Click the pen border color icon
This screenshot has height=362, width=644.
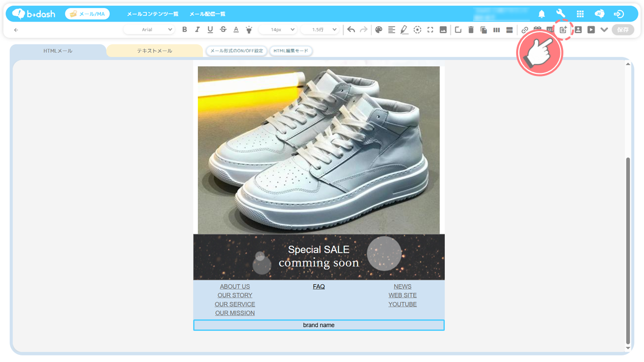405,30
